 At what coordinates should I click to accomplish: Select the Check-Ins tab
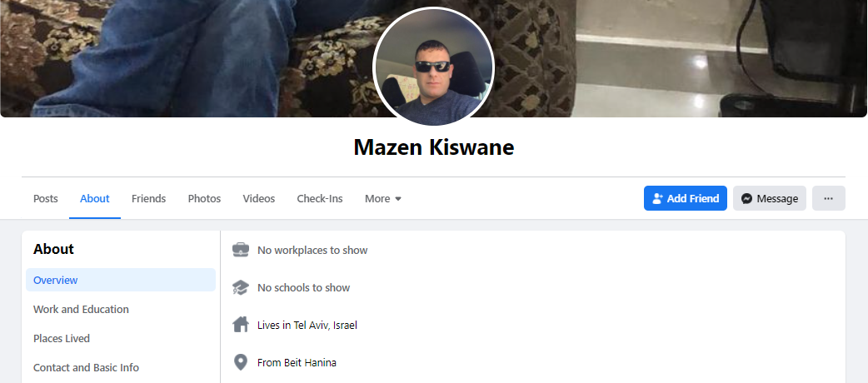pos(319,198)
